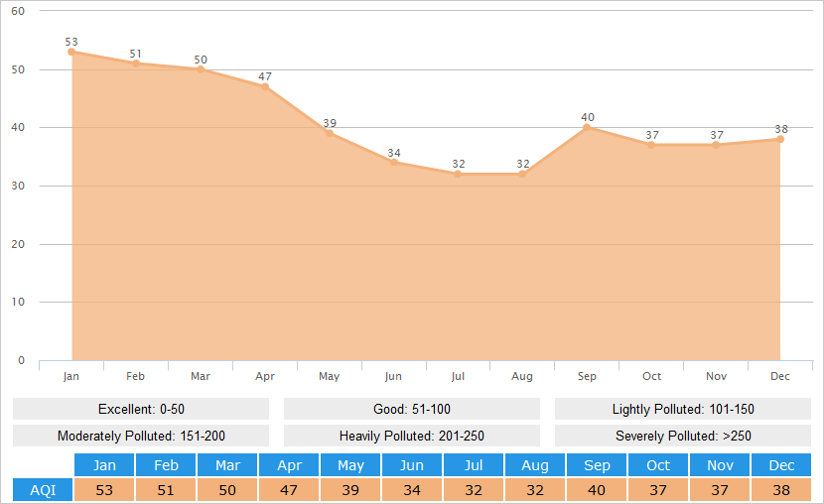The height and width of the screenshot is (504, 824).
Task: Click table AQI value 32 under Jul
Action: click(474, 490)
